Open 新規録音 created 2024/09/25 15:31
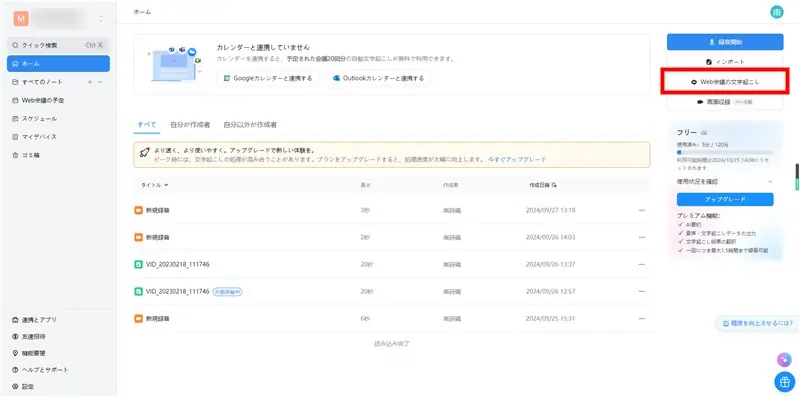Viewport: 800px width, 397px height. (x=158, y=318)
